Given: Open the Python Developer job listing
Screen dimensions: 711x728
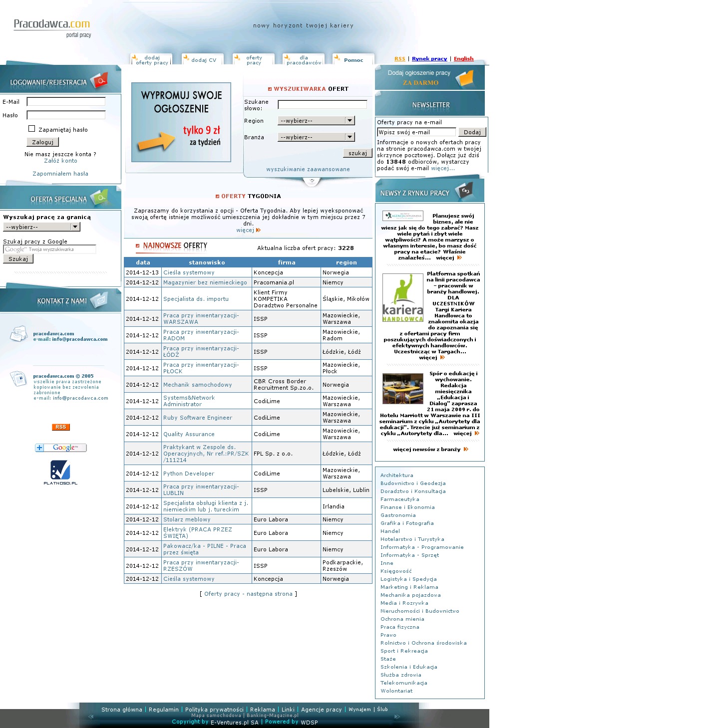Looking at the screenshot, I should click(189, 474).
